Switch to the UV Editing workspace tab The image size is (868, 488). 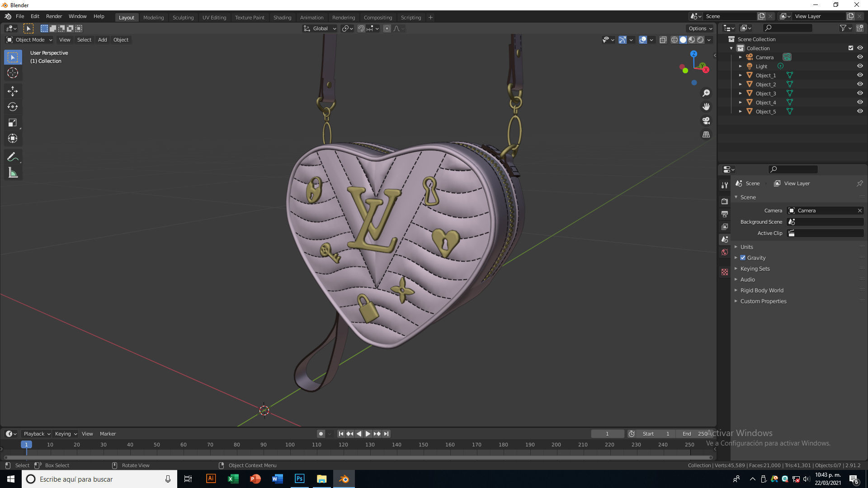click(214, 18)
